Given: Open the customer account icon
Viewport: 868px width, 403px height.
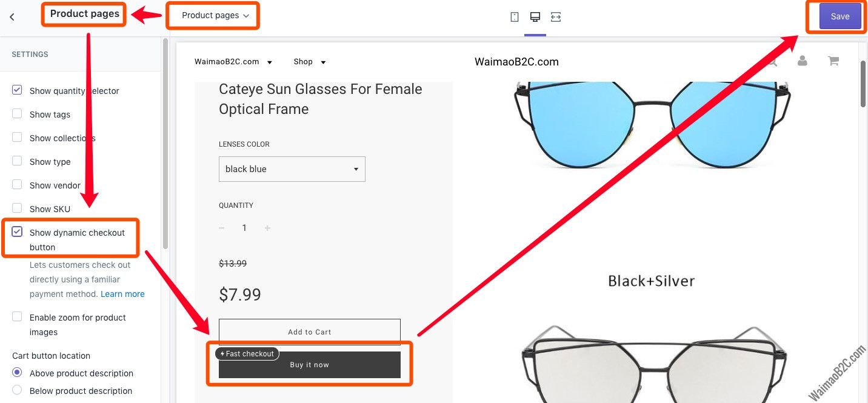Looking at the screenshot, I should [802, 61].
